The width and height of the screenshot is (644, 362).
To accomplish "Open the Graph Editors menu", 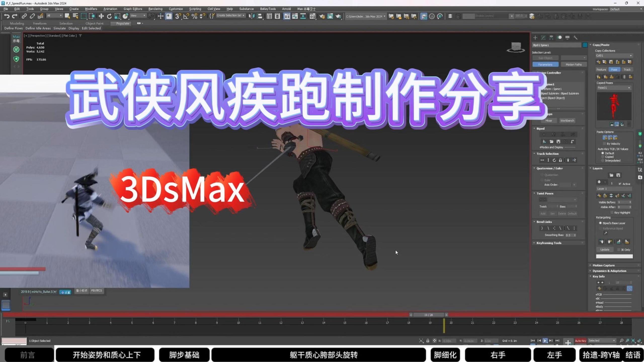I will (133, 9).
